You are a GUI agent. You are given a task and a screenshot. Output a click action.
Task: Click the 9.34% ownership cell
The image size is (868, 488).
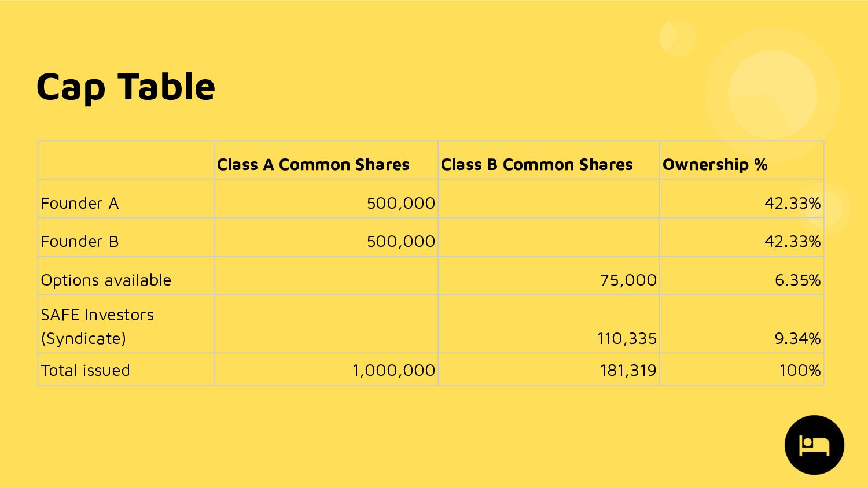(742, 324)
